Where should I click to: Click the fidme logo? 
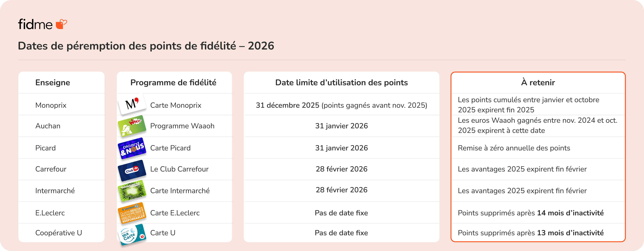42,24
